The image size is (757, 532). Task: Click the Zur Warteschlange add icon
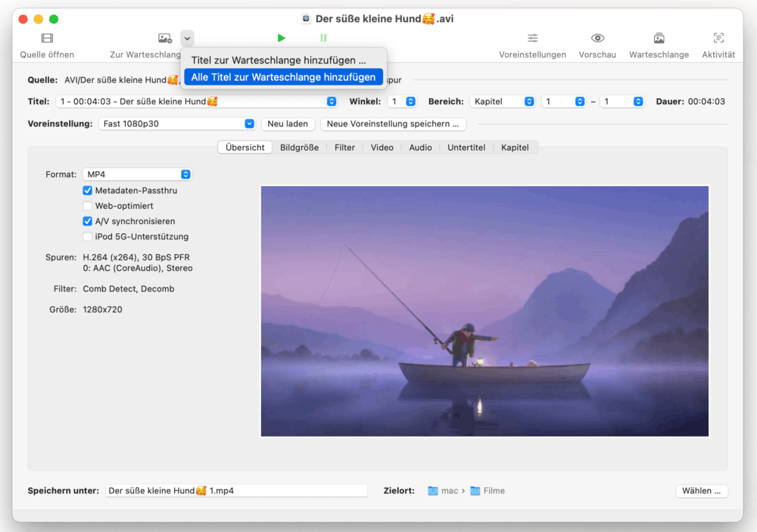coord(164,39)
